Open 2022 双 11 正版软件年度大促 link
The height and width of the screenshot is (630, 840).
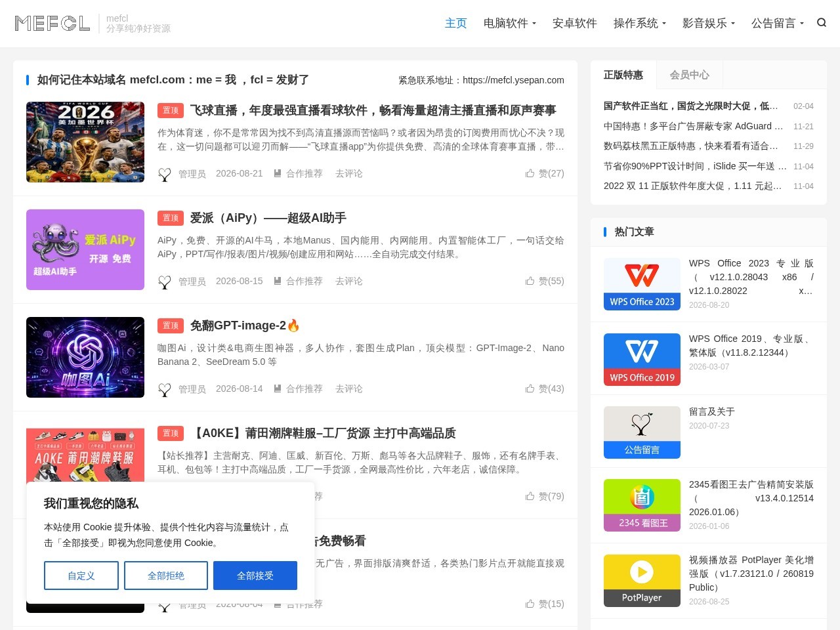[693, 186]
